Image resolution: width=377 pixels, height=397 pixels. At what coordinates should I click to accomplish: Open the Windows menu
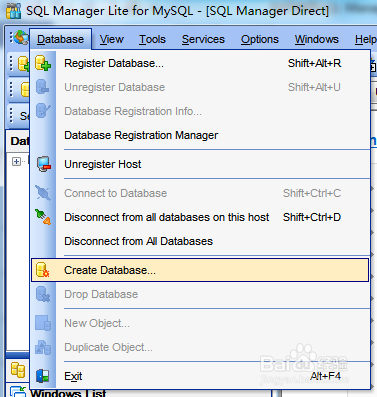(x=317, y=39)
